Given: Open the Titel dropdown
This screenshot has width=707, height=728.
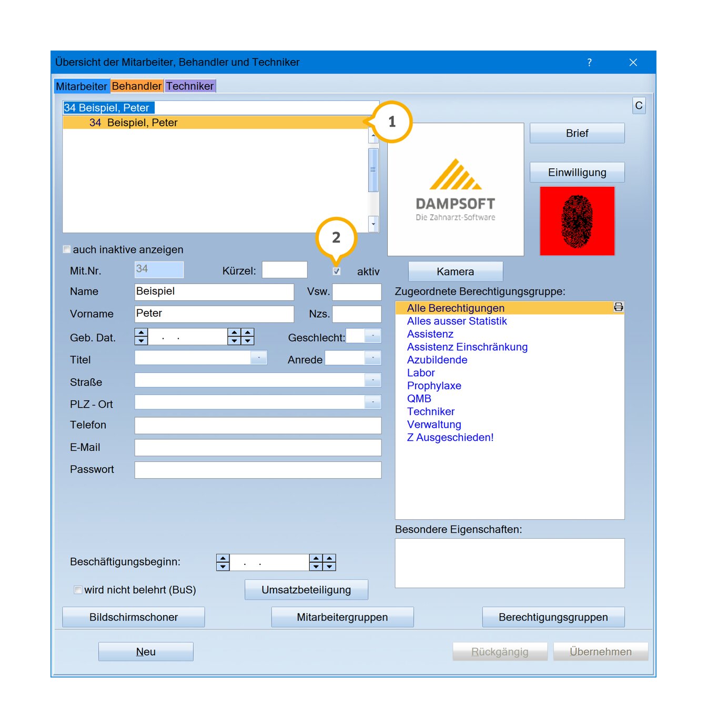Looking at the screenshot, I should [x=259, y=358].
